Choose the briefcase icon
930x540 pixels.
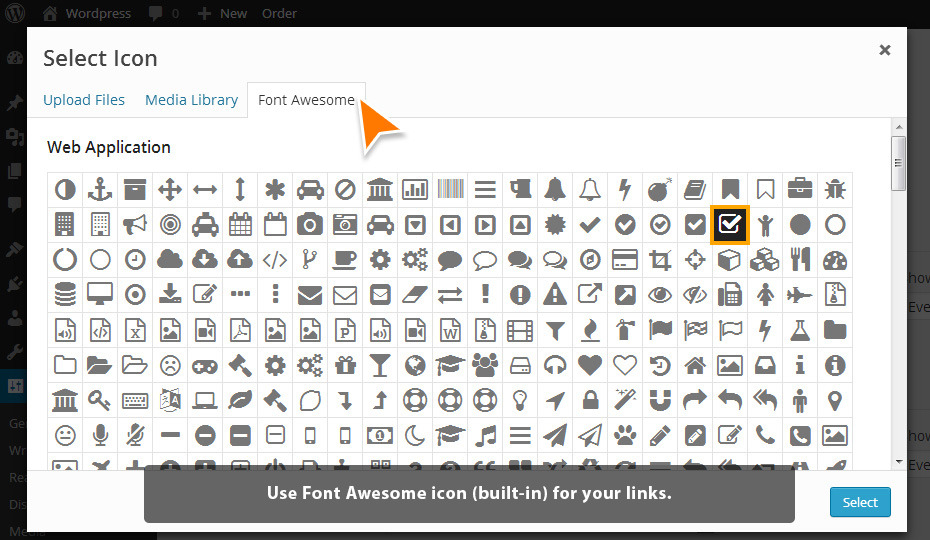click(x=800, y=190)
